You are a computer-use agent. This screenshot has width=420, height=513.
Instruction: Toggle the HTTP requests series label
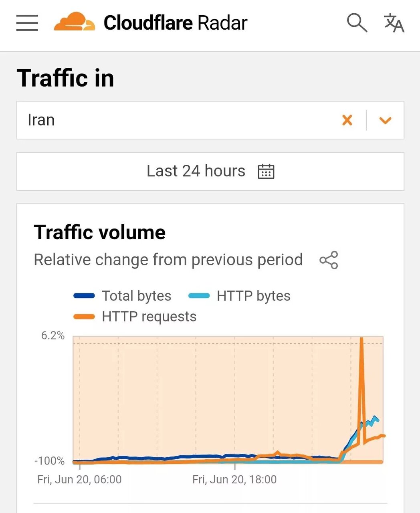(x=149, y=317)
